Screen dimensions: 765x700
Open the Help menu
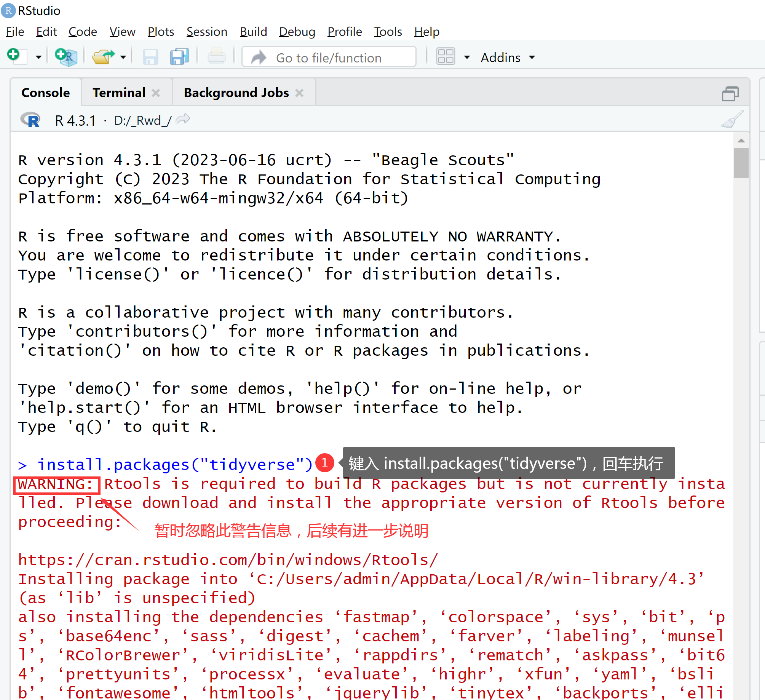point(427,32)
